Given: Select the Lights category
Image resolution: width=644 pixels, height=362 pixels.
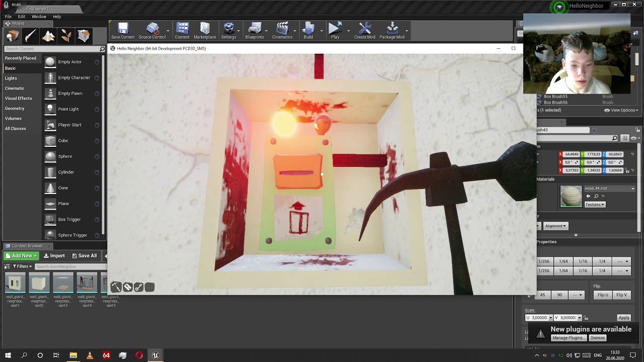Looking at the screenshot, I should (x=11, y=78).
